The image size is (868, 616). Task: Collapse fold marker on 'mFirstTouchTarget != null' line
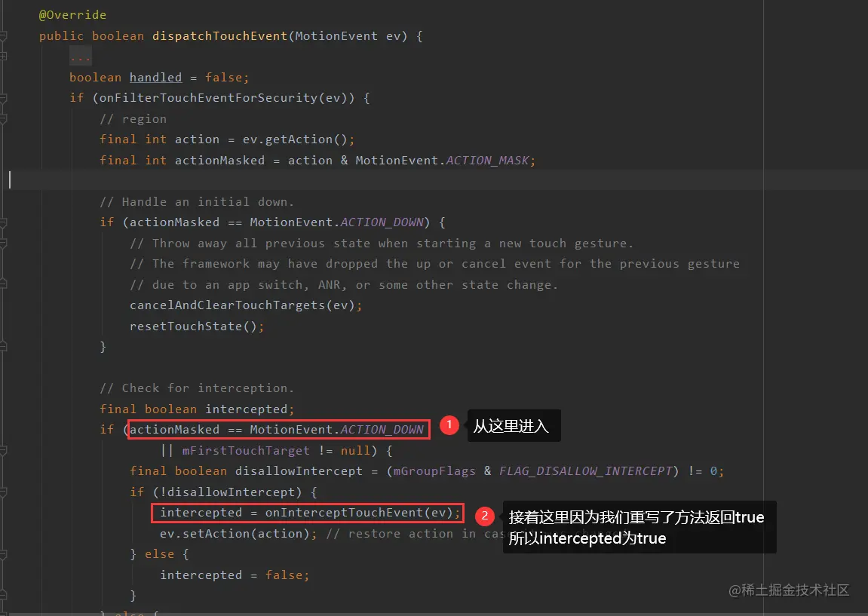(3, 451)
